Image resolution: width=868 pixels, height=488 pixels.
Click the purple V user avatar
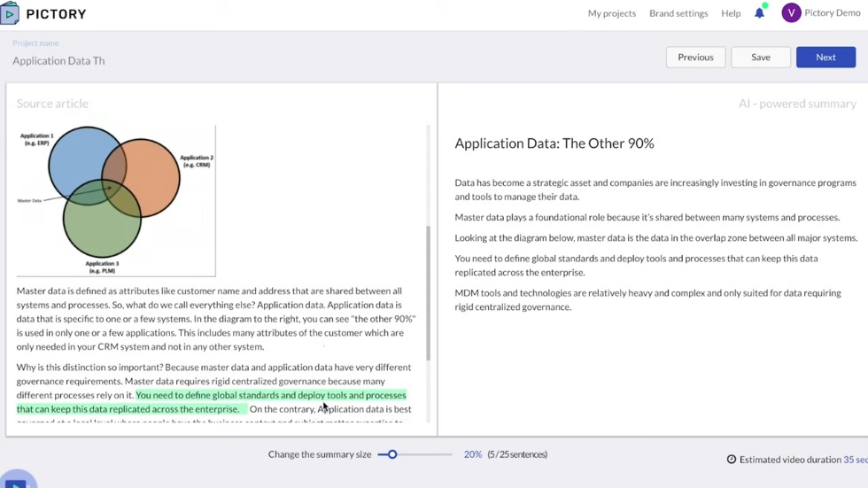click(x=791, y=12)
